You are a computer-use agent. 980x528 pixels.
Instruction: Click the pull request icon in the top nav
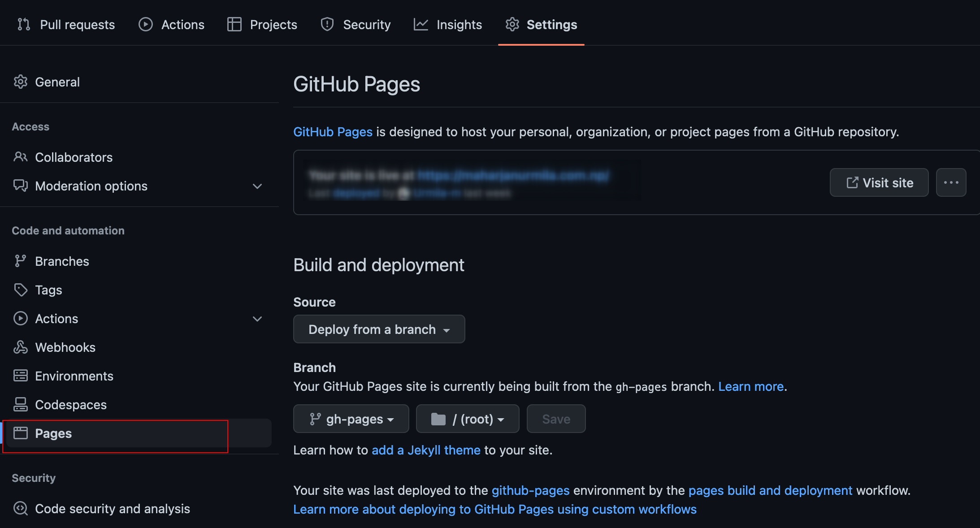click(x=24, y=24)
